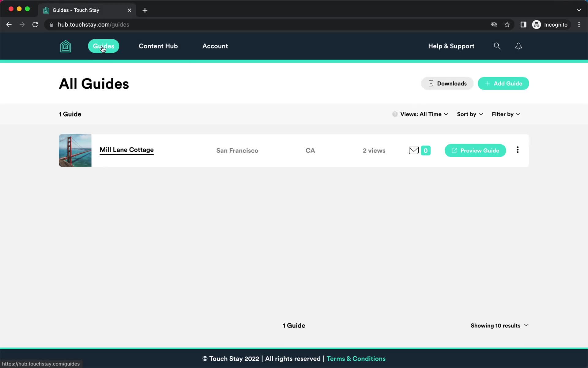Click the message/envelope icon for Mill Lane Cottage
This screenshot has height=368, width=588.
[414, 151]
